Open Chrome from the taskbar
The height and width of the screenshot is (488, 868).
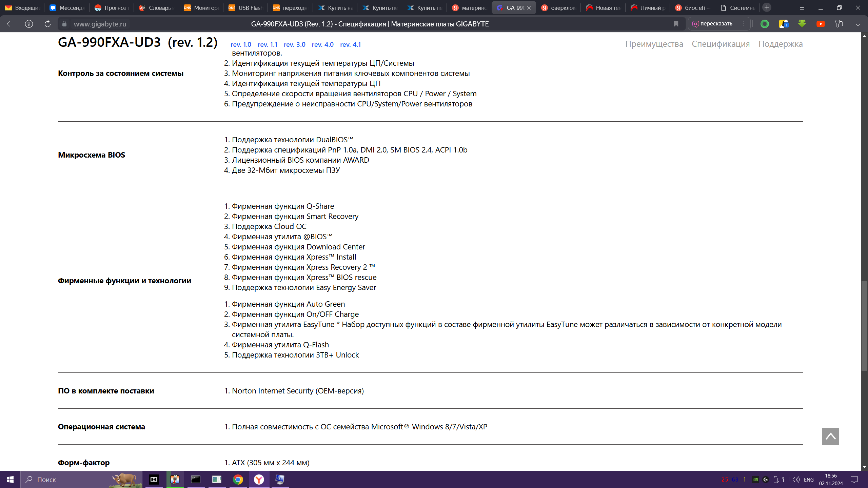pyautogui.click(x=238, y=480)
